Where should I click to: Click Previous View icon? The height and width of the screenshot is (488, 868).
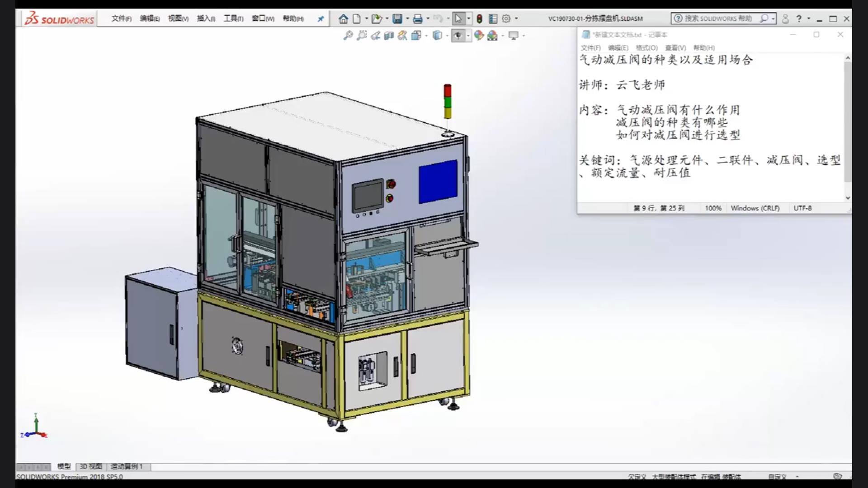coord(375,35)
